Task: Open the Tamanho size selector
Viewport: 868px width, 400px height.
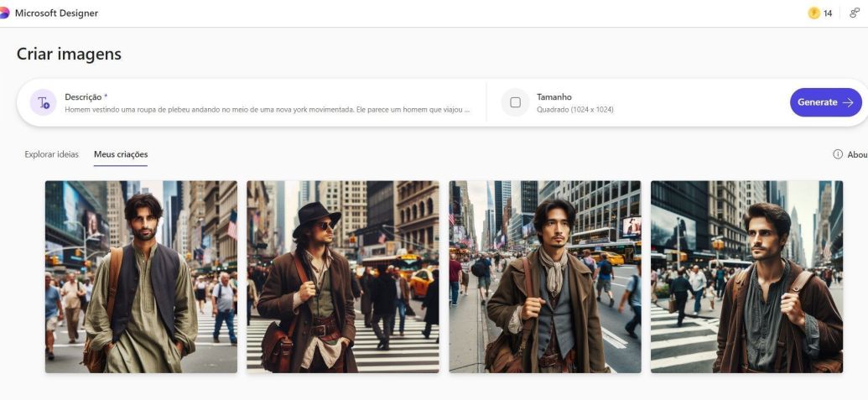Action: (554, 97)
